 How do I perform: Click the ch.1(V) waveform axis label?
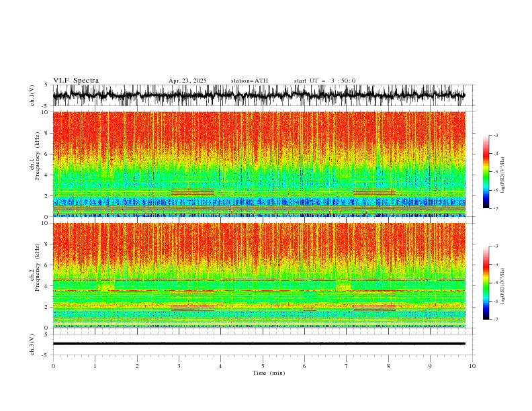32,95
